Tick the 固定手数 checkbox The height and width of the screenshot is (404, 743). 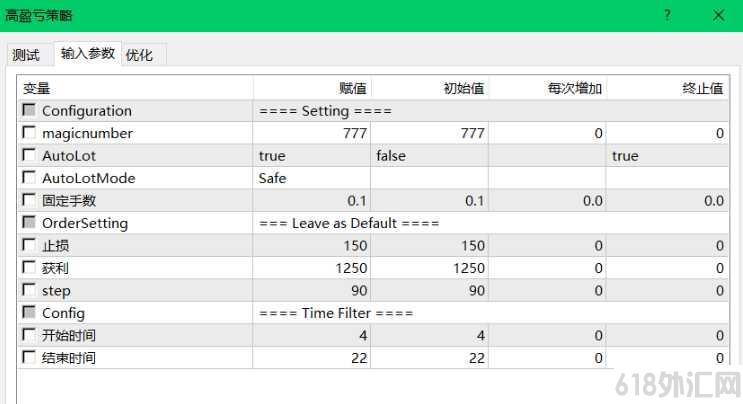point(29,199)
